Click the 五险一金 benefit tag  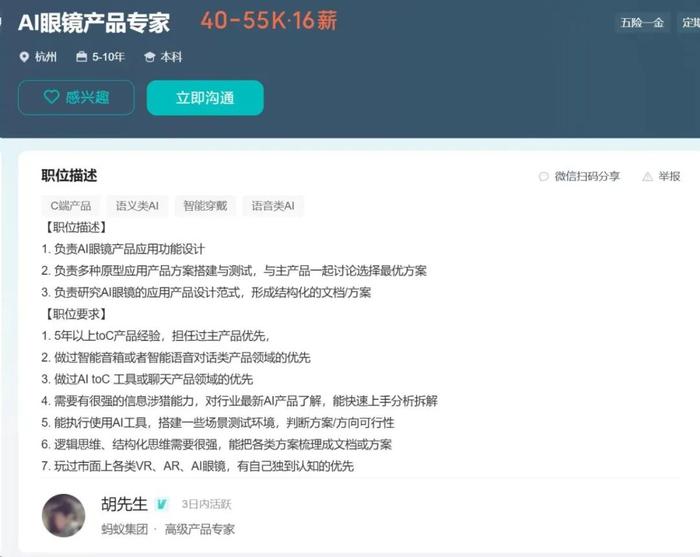(642, 22)
